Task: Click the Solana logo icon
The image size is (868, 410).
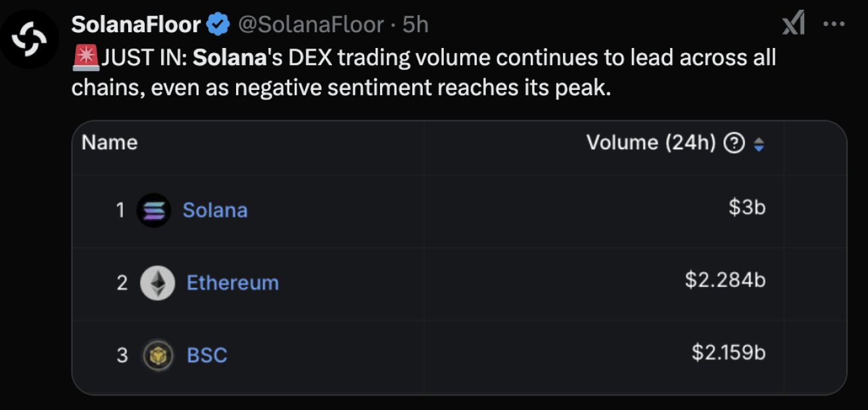Action: (153, 210)
